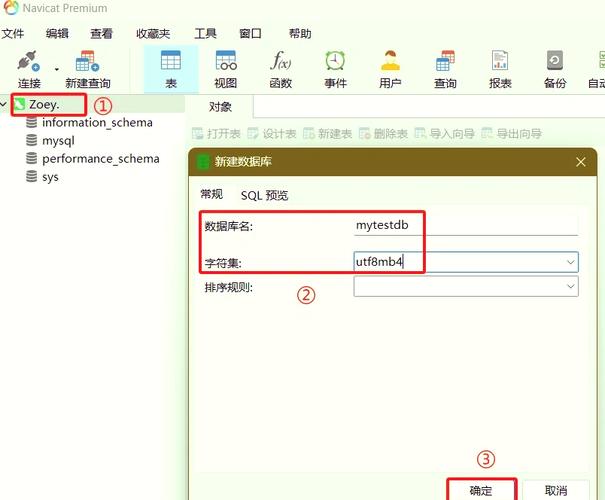The height and width of the screenshot is (500, 605).
Task: Open the View (视图) toolbar icon
Action: tap(226, 68)
